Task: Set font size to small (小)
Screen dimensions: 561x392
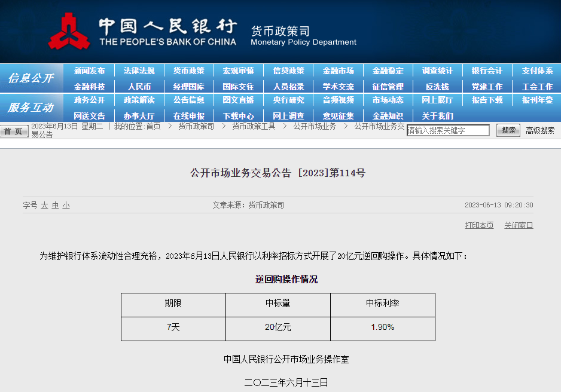Action: [66, 205]
